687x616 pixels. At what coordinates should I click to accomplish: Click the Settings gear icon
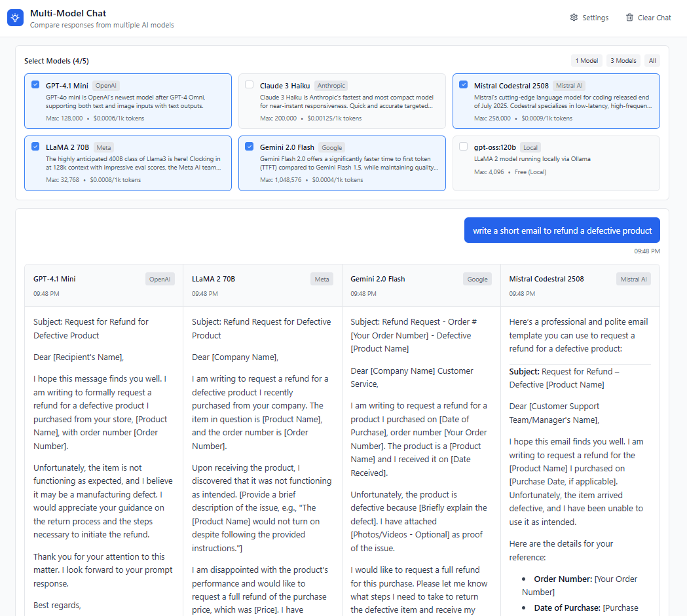[574, 18]
